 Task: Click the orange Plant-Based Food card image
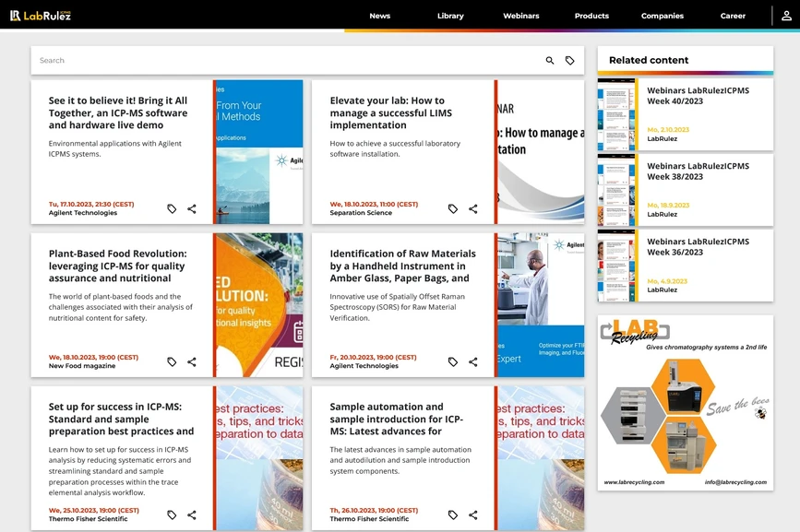[x=259, y=305]
